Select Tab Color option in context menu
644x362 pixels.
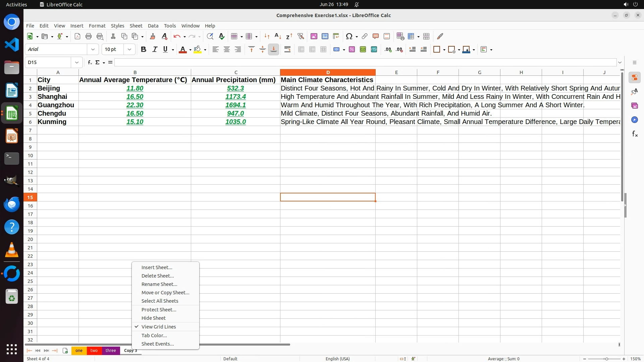point(154,336)
